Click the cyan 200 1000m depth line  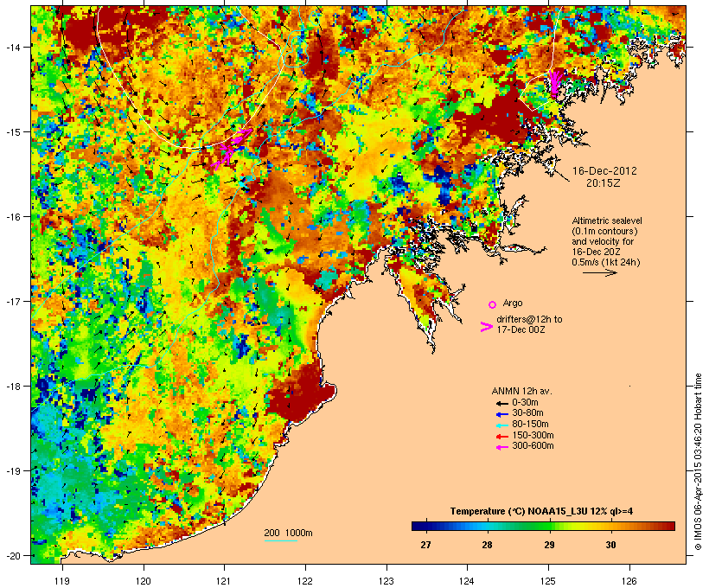click(280, 540)
